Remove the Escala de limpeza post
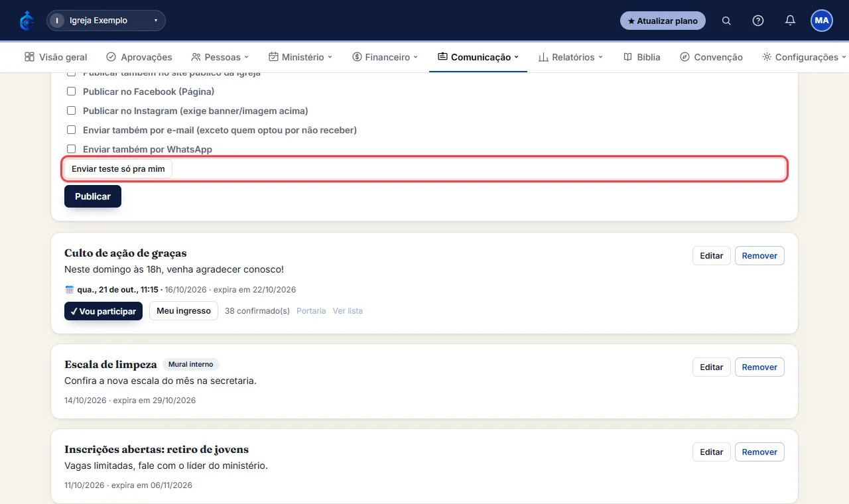The width and height of the screenshot is (849, 504). [759, 367]
